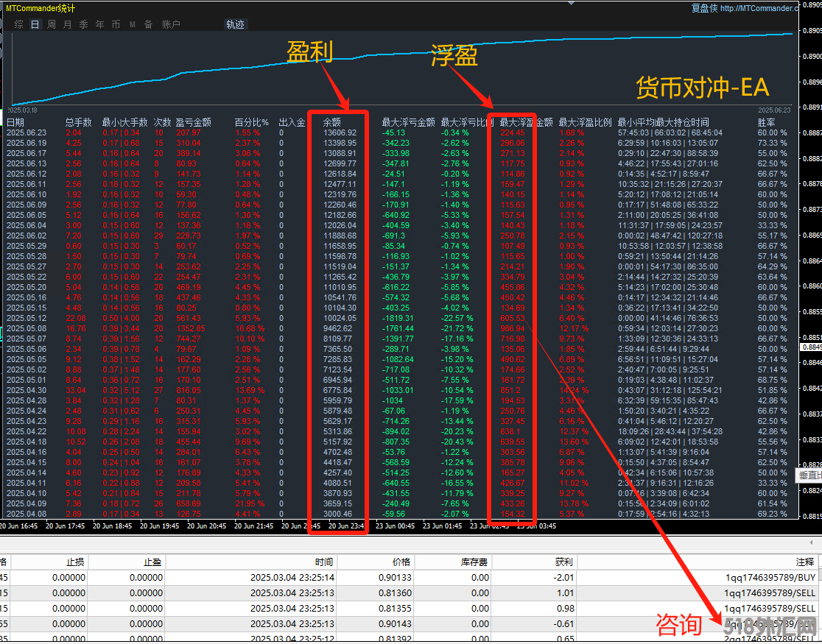Switch to the 账户 account tab
This screenshot has height=644, width=822.
pos(171,24)
